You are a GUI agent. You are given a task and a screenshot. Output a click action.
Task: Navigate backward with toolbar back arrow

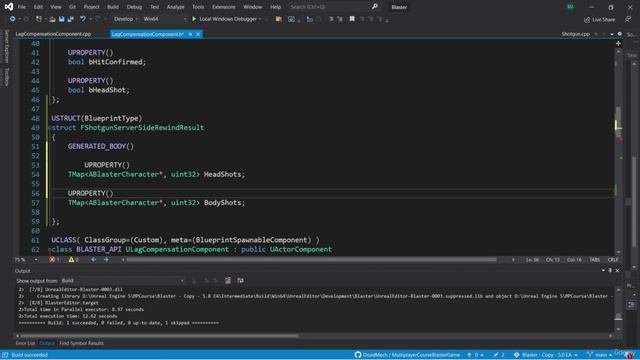tap(12, 19)
